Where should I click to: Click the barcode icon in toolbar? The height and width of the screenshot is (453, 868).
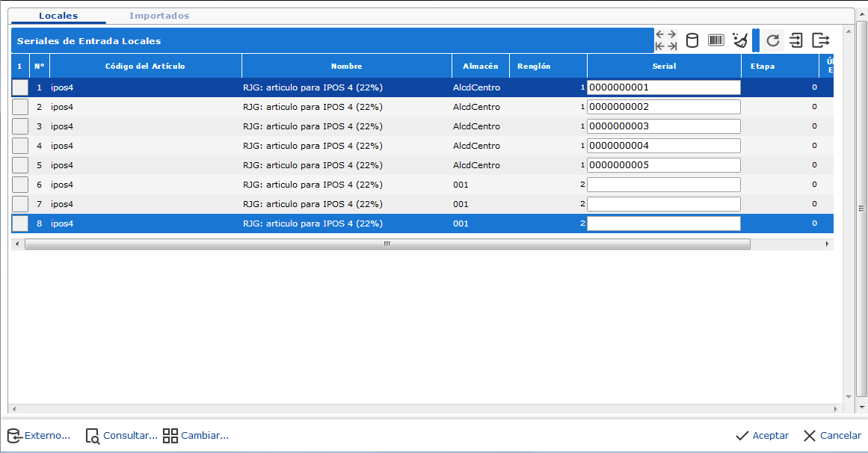716,40
